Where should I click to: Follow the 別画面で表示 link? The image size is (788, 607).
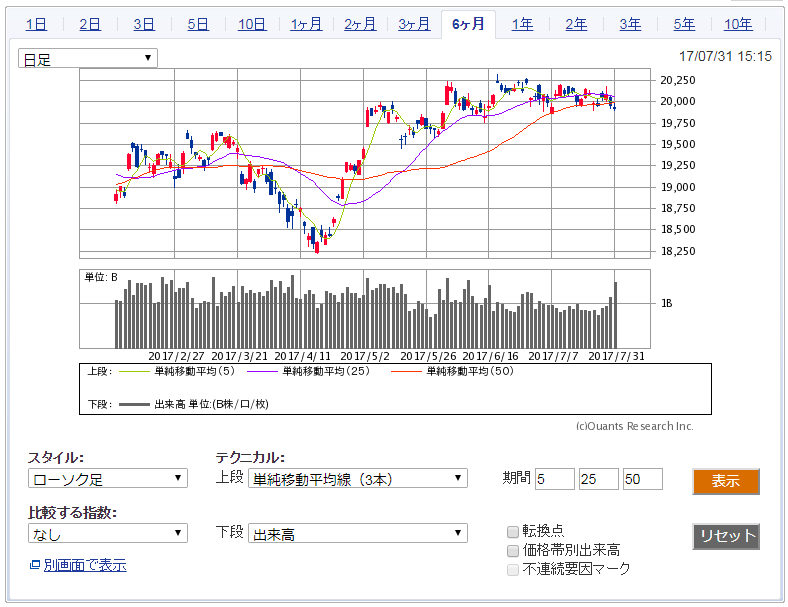tap(85, 566)
